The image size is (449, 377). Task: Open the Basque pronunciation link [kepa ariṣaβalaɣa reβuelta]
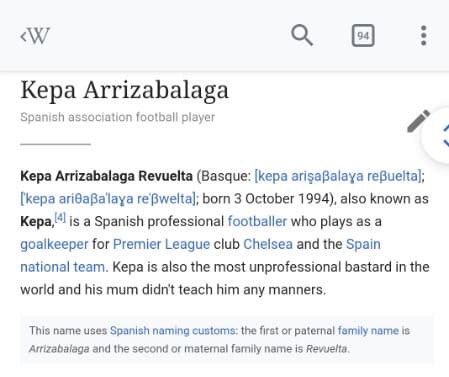click(x=338, y=176)
